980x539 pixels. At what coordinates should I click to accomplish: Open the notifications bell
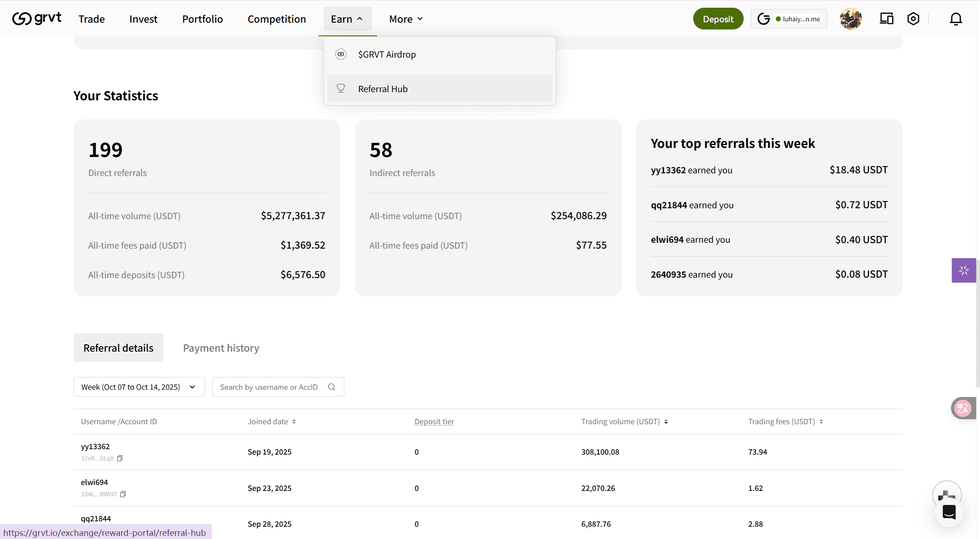(x=955, y=19)
